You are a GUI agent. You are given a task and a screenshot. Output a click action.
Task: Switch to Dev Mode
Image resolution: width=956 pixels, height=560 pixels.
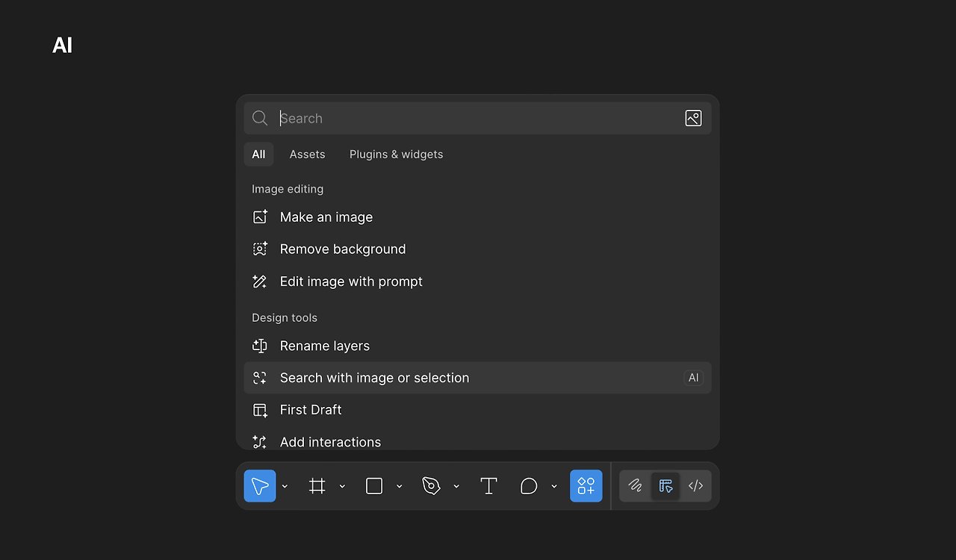coord(695,486)
